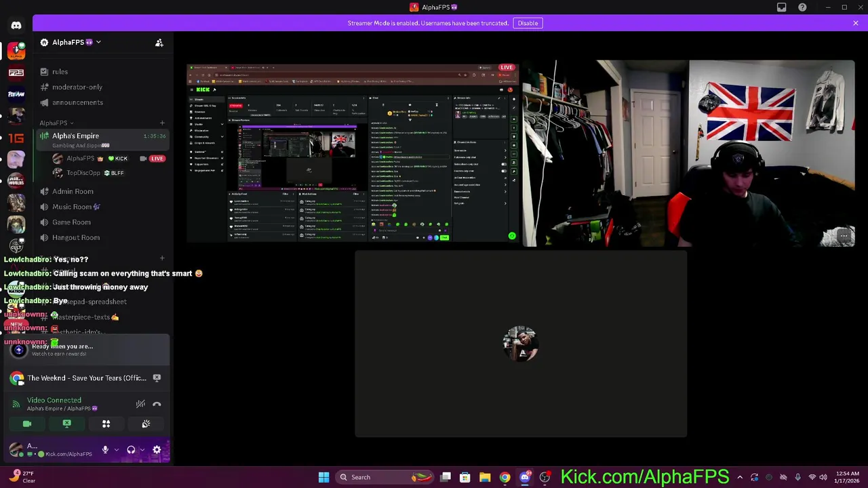This screenshot has height=488, width=868.
Task: Toggle camera with the green video button
Action: [27, 424]
